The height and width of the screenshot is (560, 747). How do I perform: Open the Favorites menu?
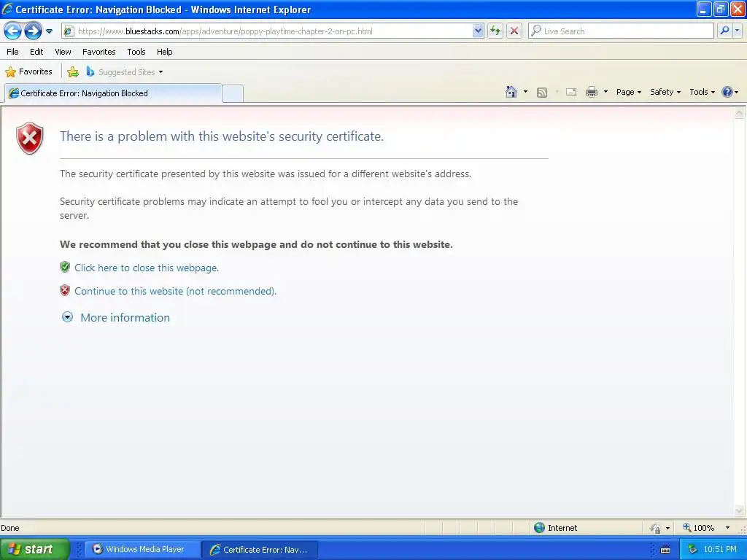pyautogui.click(x=99, y=52)
